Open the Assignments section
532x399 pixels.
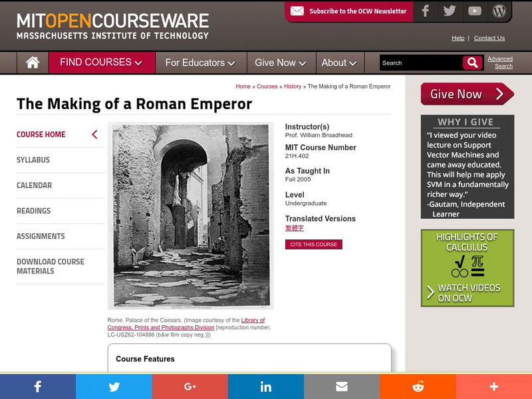(41, 236)
